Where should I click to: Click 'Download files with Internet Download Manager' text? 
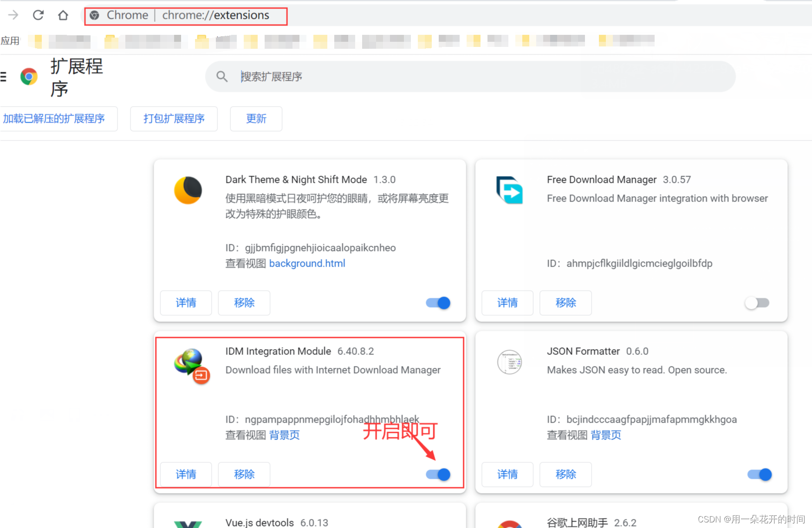pyautogui.click(x=333, y=370)
